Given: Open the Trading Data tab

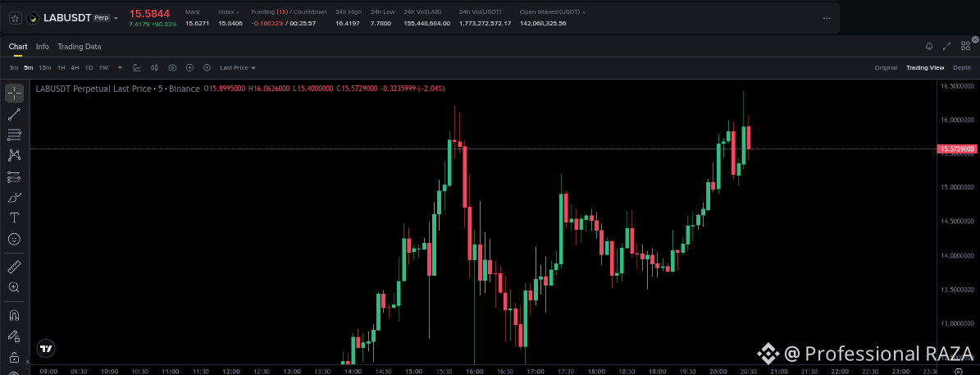Looking at the screenshot, I should [80, 47].
